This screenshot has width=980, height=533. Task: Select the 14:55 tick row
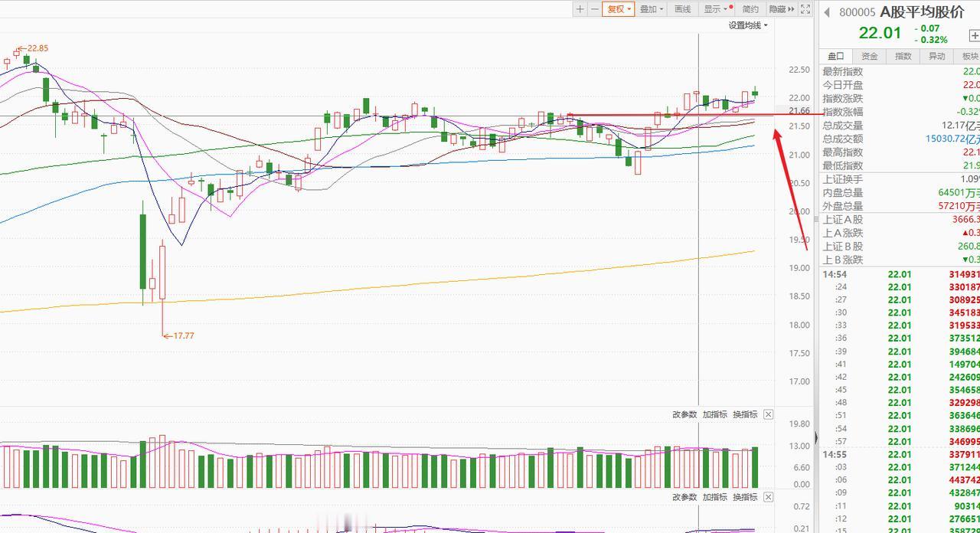tap(900, 454)
